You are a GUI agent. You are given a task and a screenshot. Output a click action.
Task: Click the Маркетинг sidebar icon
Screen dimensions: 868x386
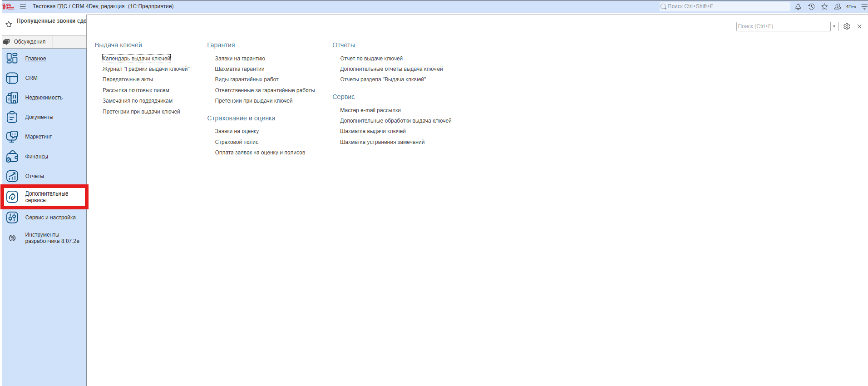12,137
